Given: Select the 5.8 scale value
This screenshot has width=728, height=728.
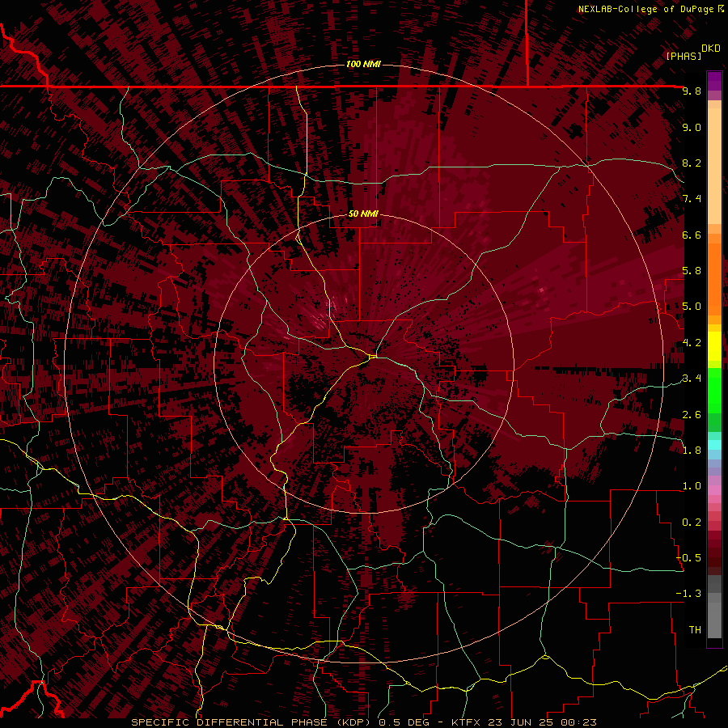Looking at the screenshot, I should 692,271.
